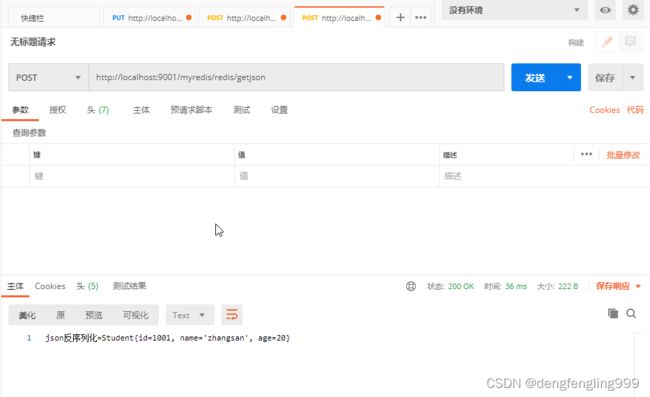
Task: Click the 36 ms response time
Action: (x=516, y=286)
